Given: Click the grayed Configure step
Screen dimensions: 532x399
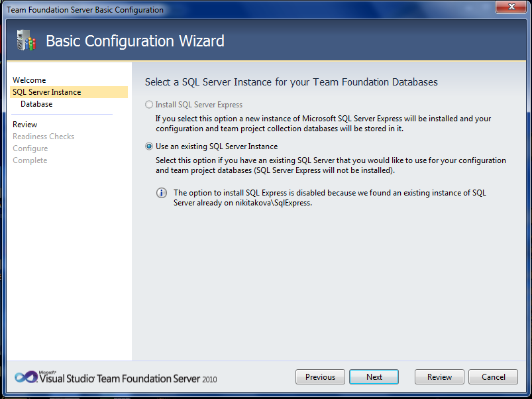Looking at the screenshot, I should pos(30,148).
